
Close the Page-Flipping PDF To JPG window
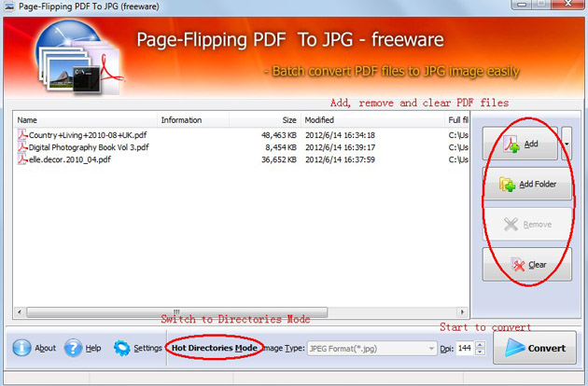568,4
